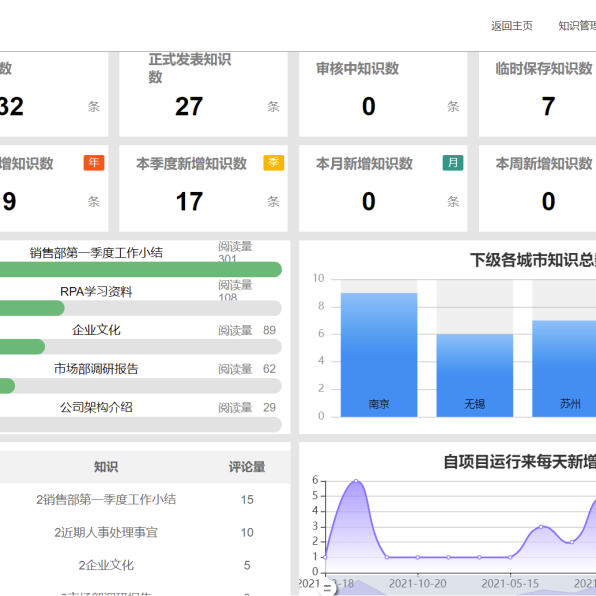This screenshot has width=596, height=596.
Task: Click the 评论量 column header
Action: click(x=247, y=467)
